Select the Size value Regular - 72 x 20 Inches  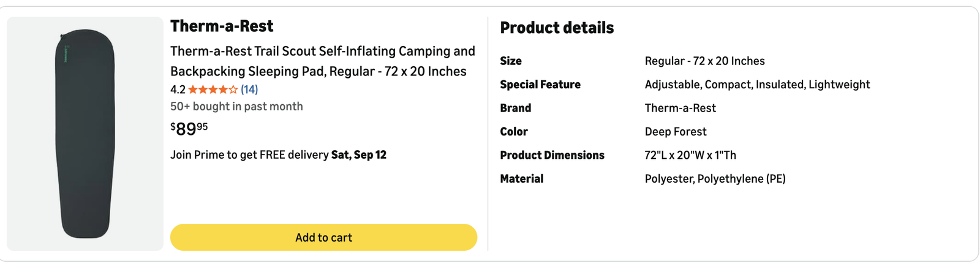(704, 61)
